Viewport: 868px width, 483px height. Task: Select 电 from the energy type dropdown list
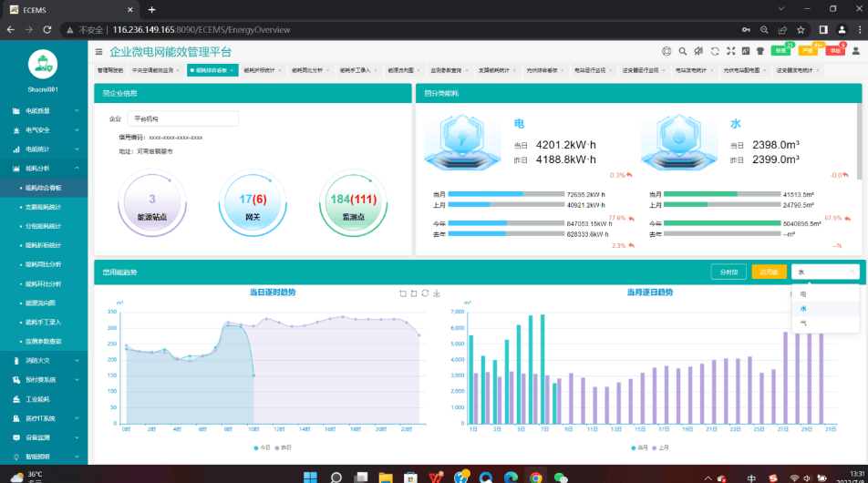tap(803, 294)
